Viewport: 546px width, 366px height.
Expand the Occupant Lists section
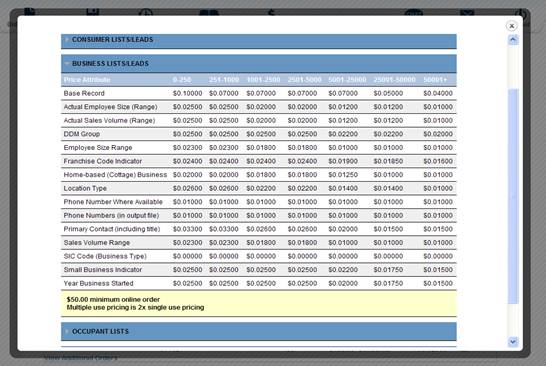pyautogui.click(x=259, y=331)
